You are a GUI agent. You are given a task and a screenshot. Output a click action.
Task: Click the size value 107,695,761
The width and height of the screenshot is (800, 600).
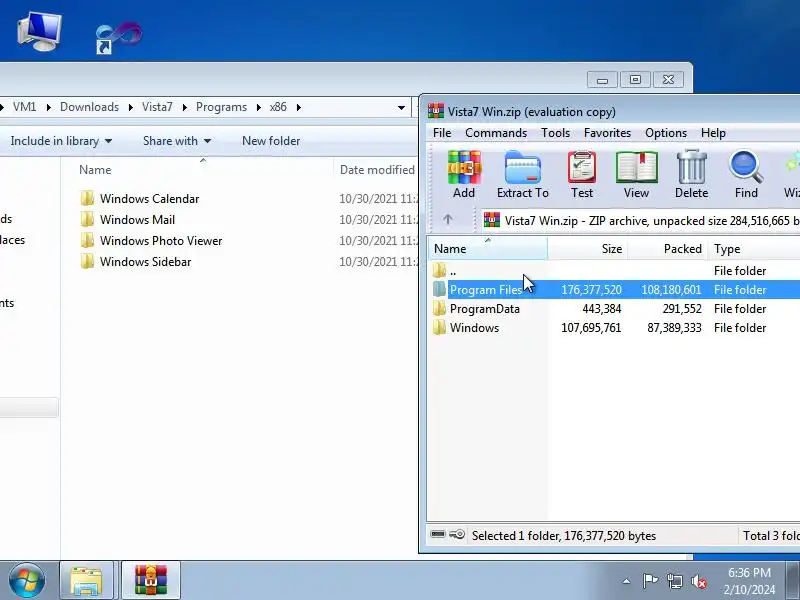[x=591, y=328]
